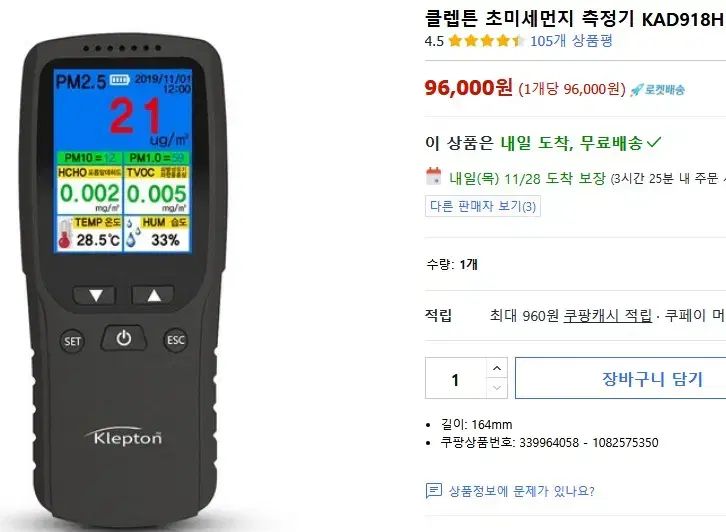Click the down-triangle button on the device
726x532 pixels.
pos(95,295)
